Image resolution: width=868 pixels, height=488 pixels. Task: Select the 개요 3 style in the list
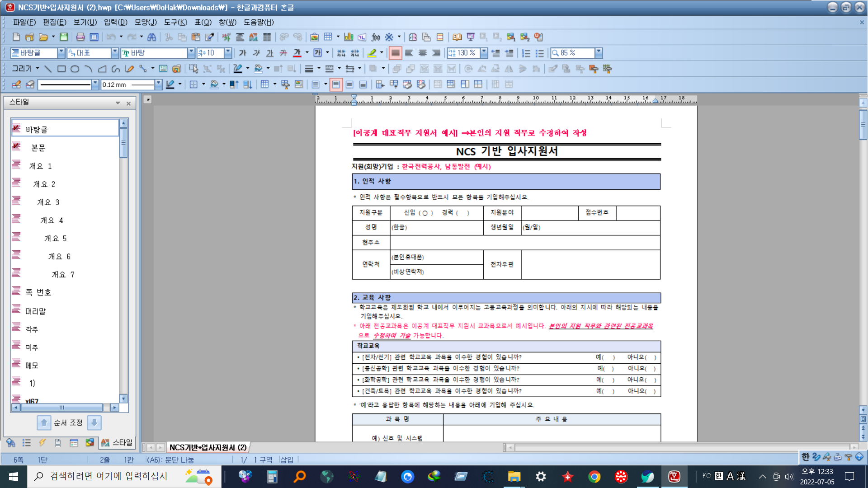[x=48, y=202]
